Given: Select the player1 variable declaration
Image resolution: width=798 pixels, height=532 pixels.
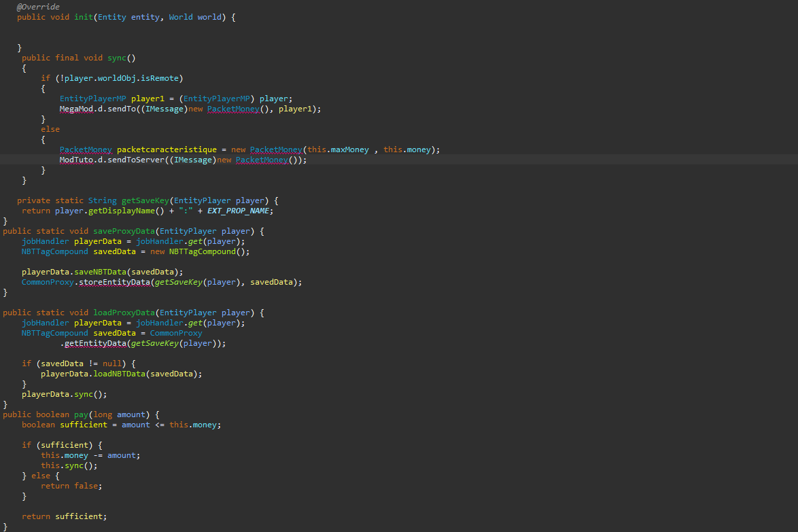Looking at the screenshot, I should tap(152, 99).
